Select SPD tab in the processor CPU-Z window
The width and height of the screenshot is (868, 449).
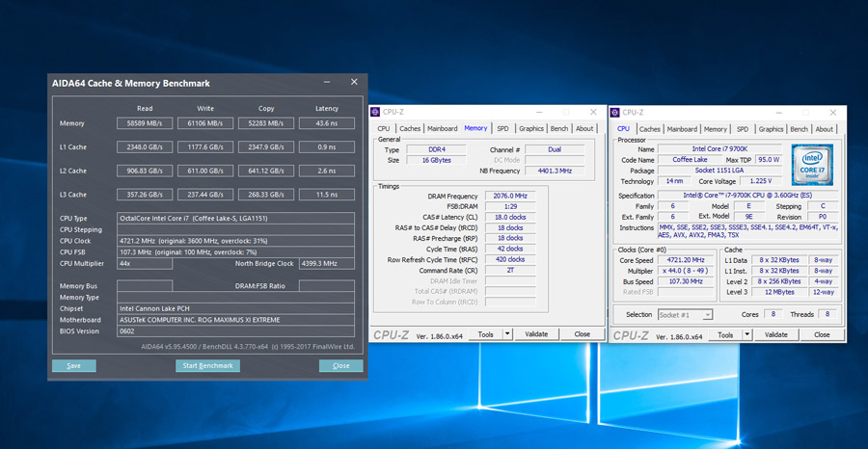(x=743, y=129)
